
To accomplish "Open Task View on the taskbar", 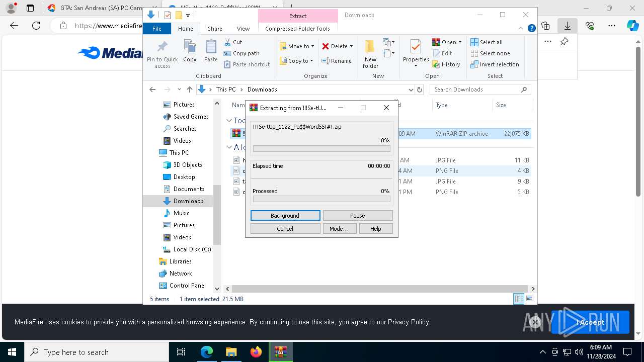I will [181, 352].
